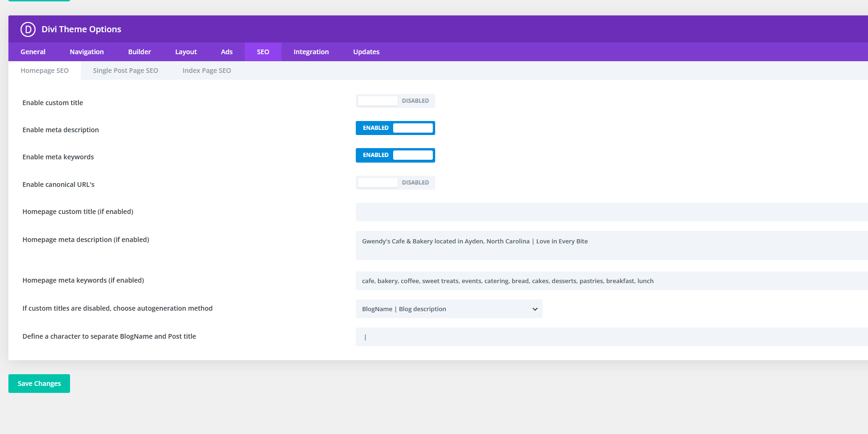Open the Builder tab

pyautogui.click(x=140, y=52)
